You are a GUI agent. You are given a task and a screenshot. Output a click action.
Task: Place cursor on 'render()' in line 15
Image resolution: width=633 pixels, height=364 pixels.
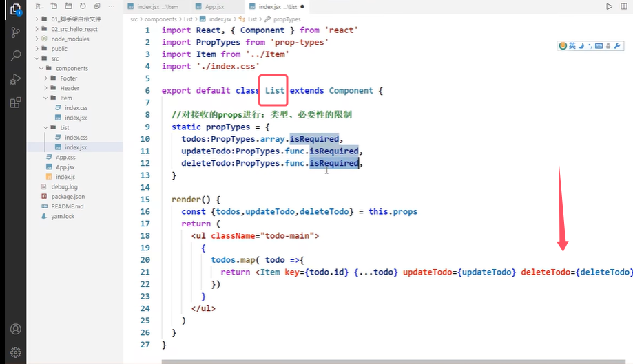click(191, 199)
